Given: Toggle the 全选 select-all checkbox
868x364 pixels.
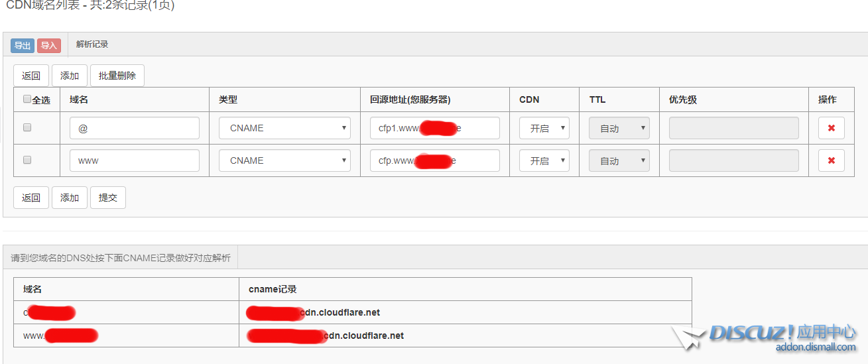Looking at the screenshot, I should pos(27,99).
